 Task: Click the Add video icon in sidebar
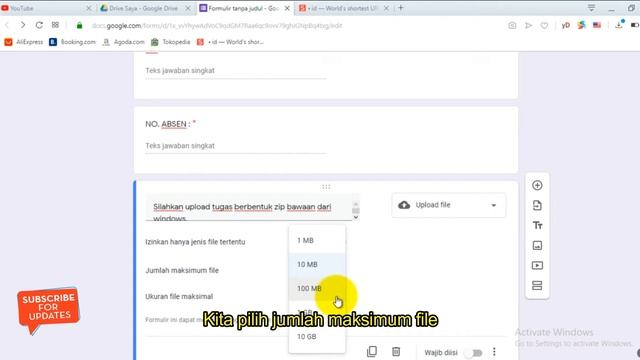coord(537,265)
